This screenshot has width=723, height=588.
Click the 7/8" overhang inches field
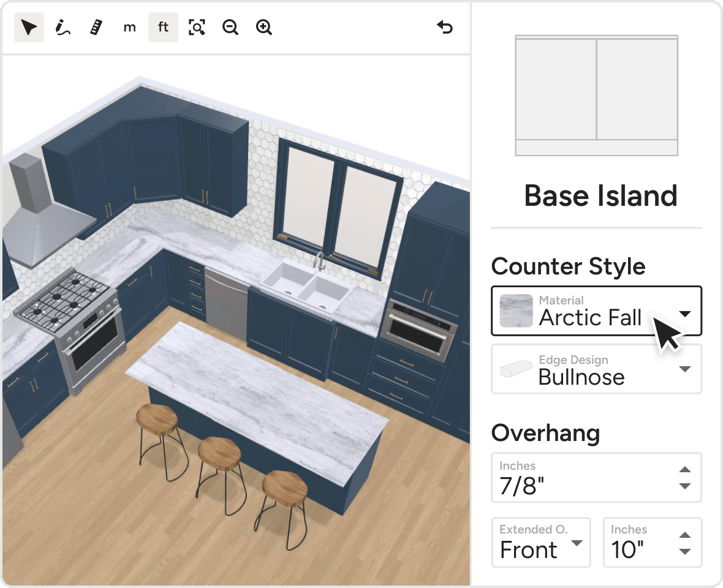pos(582,478)
